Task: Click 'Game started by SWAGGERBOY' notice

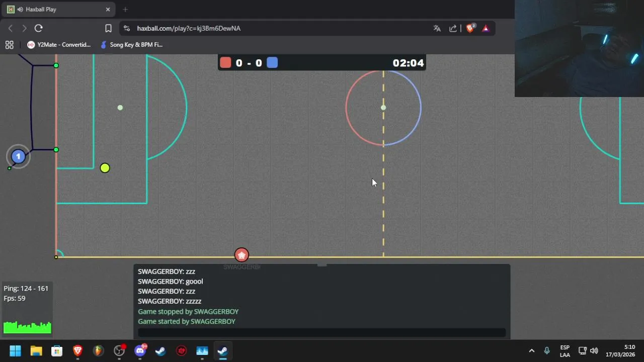Action: (187, 321)
